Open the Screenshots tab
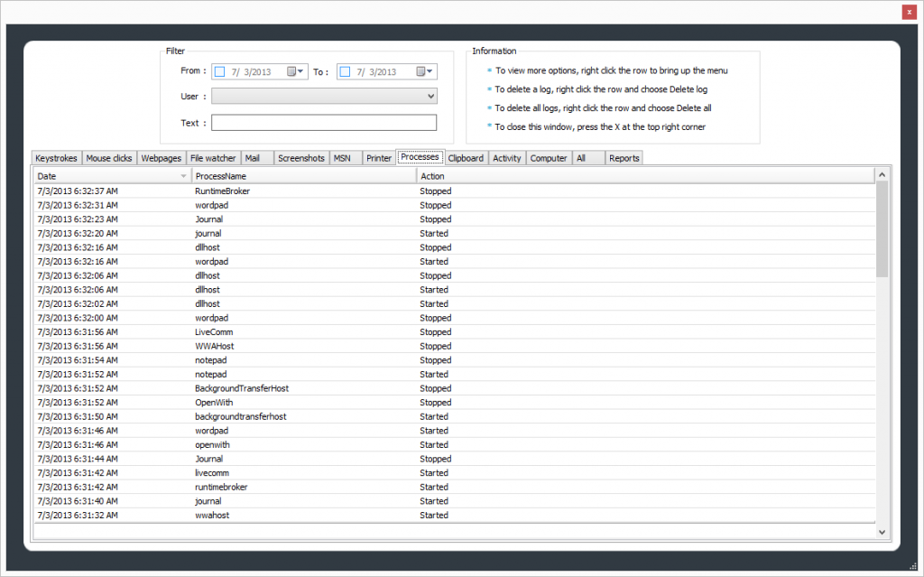The height and width of the screenshot is (577, 924). point(300,158)
